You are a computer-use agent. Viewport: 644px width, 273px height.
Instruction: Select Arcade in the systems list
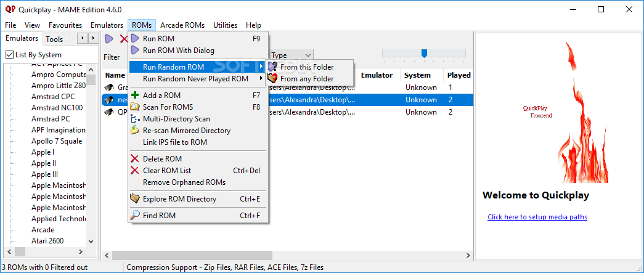43,229
